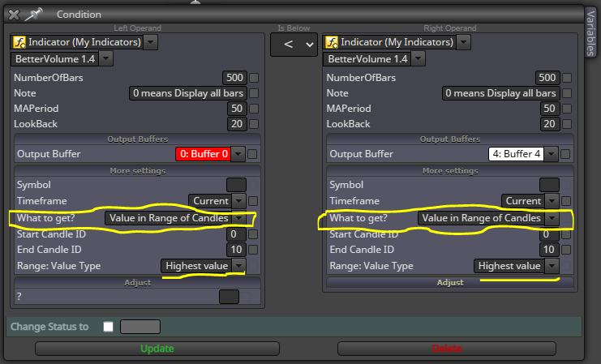This screenshot has width=601, height=364.
Task: Pin the Condition dialog with pushpin icon
Action: 33,15
